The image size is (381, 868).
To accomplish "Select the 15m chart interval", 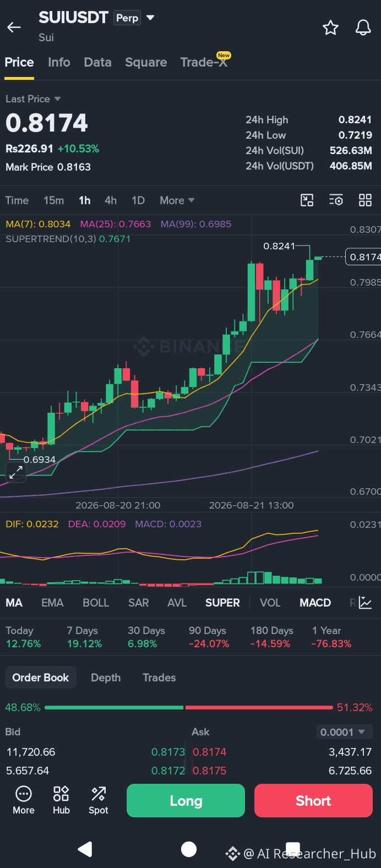I will pos(54,200).
